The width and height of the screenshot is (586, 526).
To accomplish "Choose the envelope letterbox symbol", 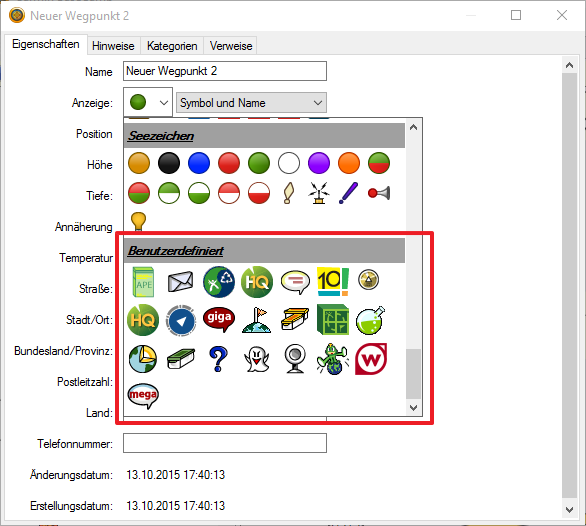I will pos(181,282).
